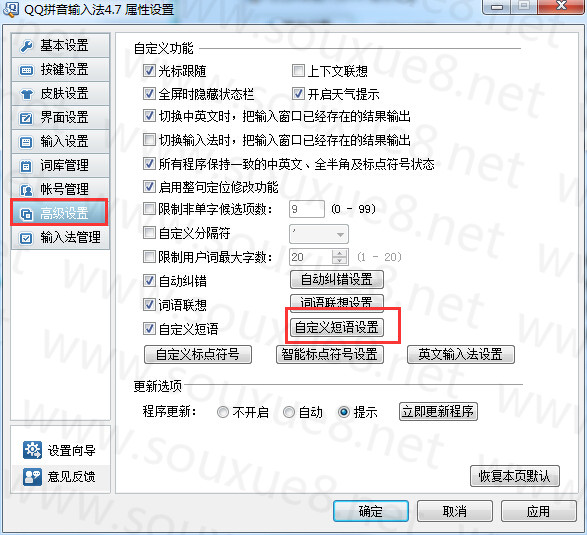The width and height of the screenshot is (587, 535).
Task: Click the gear icon for 设置向导
Action: (x=33, y=450)
